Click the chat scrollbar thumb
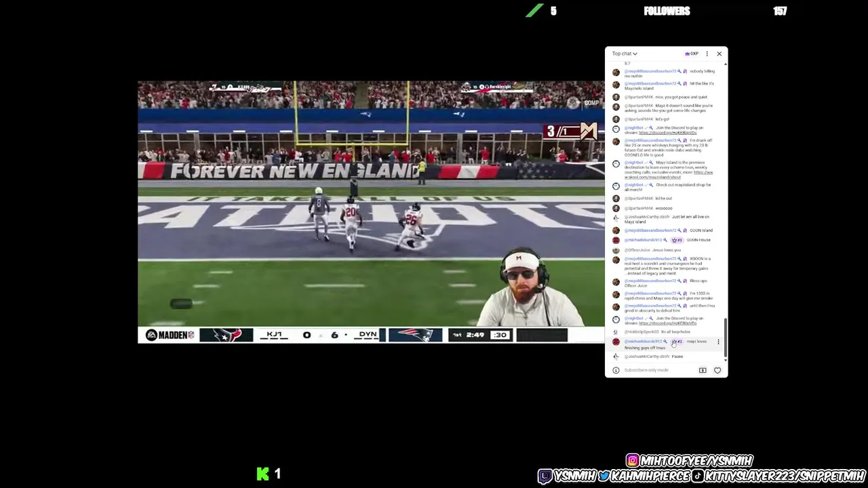The height and width of the screenshot is (488, 868). [726, 338]
